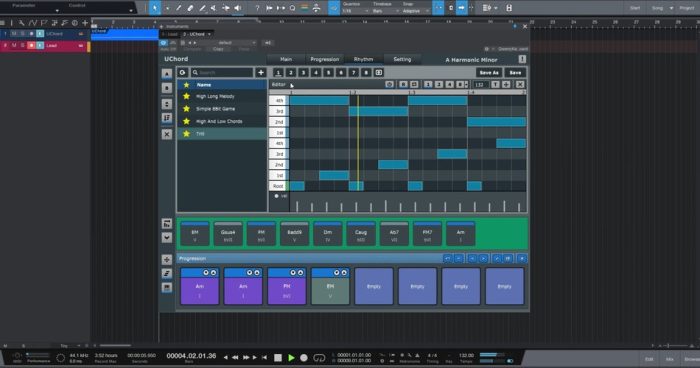700x368 pixels.
Task: Close the rhythm editor with X icon
Action: point(520,84)
